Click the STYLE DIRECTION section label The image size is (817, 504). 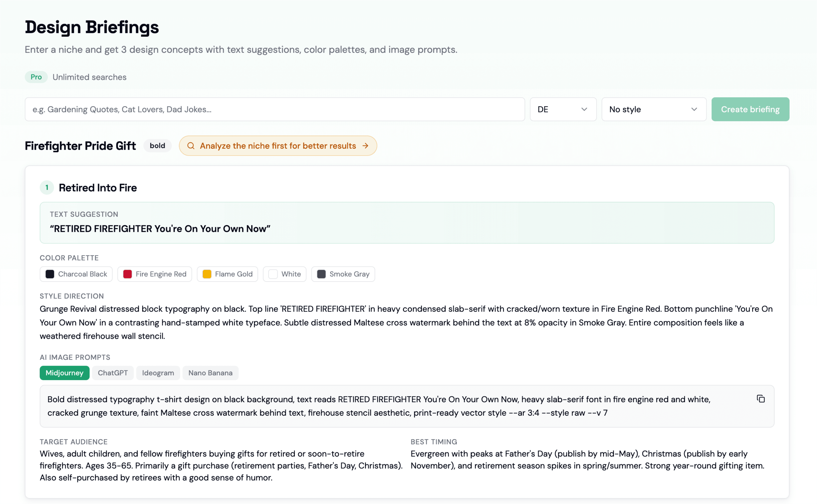click(72, 296)
